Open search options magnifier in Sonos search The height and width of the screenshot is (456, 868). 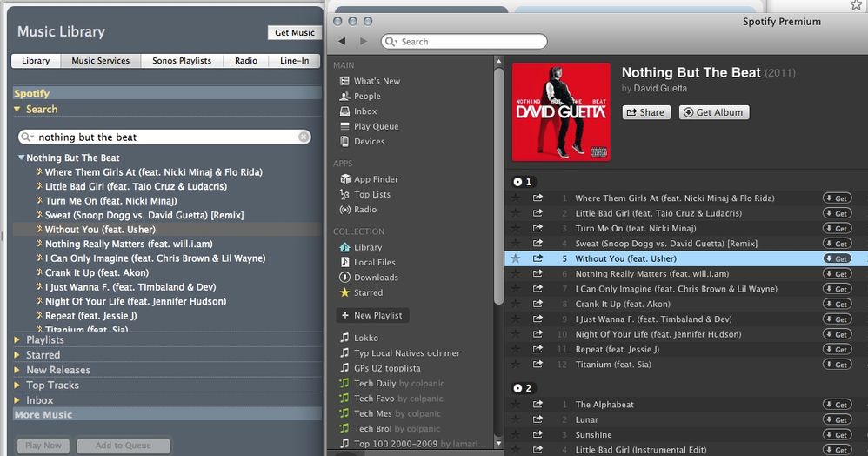tap(26, 137)
